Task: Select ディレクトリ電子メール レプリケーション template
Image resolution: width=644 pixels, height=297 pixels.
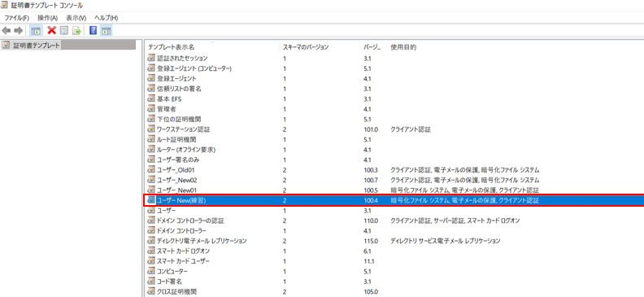Action: (x=202, y=241)
